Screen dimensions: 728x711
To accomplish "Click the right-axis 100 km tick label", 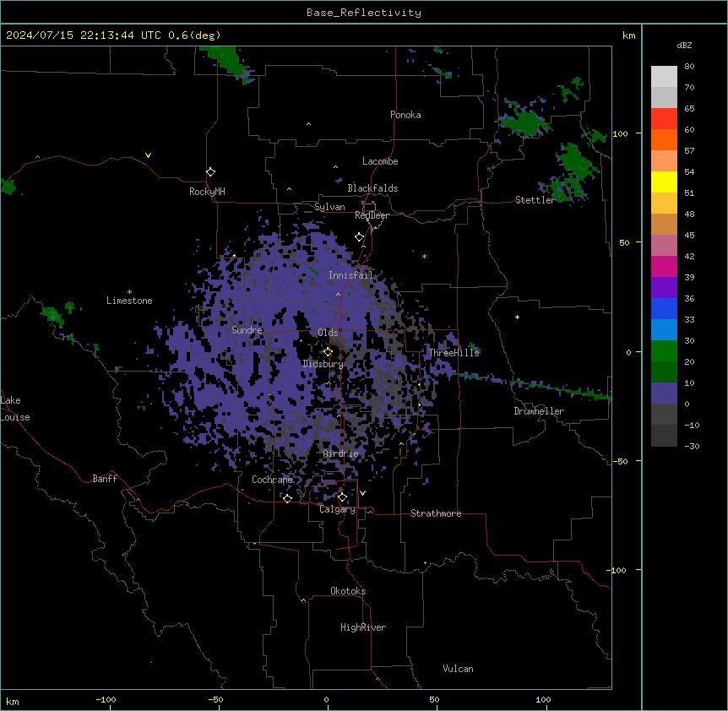I will tap(620, 133).
